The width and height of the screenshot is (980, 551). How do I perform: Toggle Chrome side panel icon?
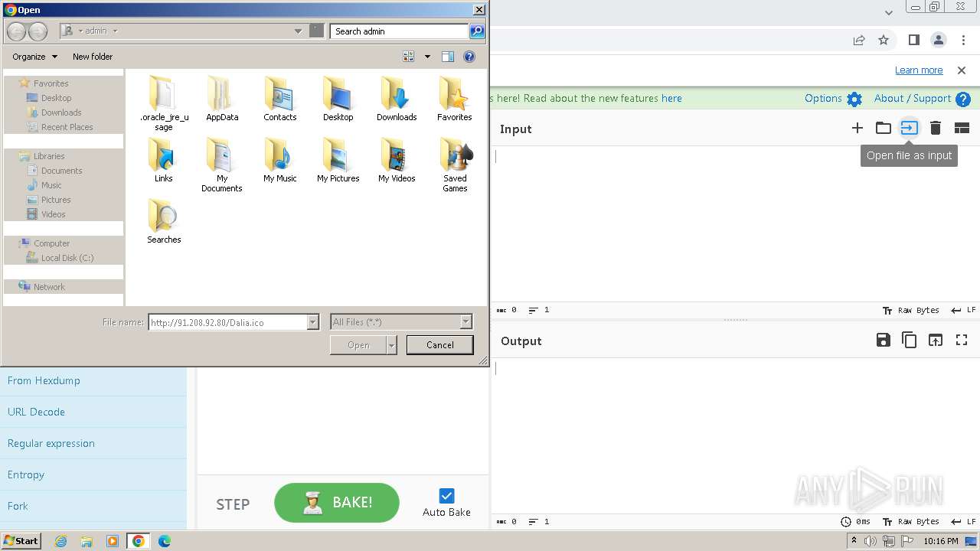pyautogui.click(x=913, y=40)
